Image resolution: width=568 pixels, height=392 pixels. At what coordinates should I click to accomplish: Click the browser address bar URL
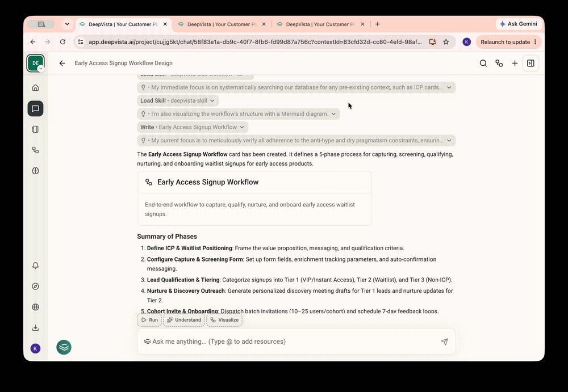pos(255,42)
